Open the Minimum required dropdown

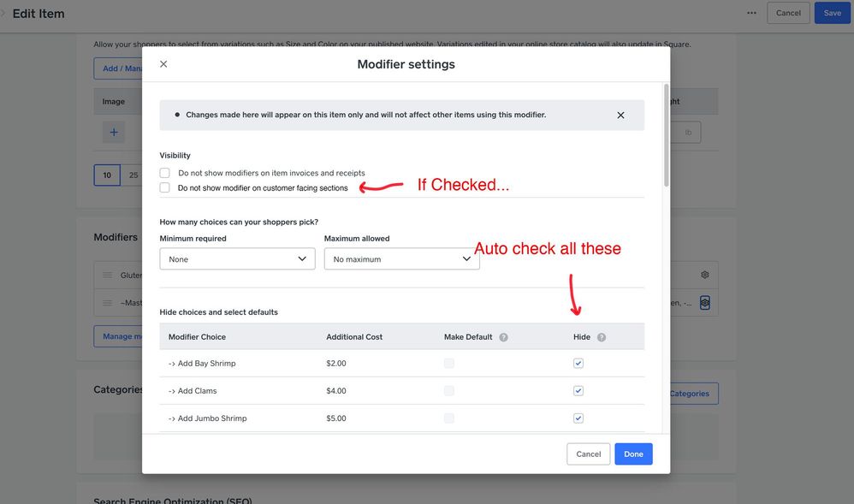point(237,259)
